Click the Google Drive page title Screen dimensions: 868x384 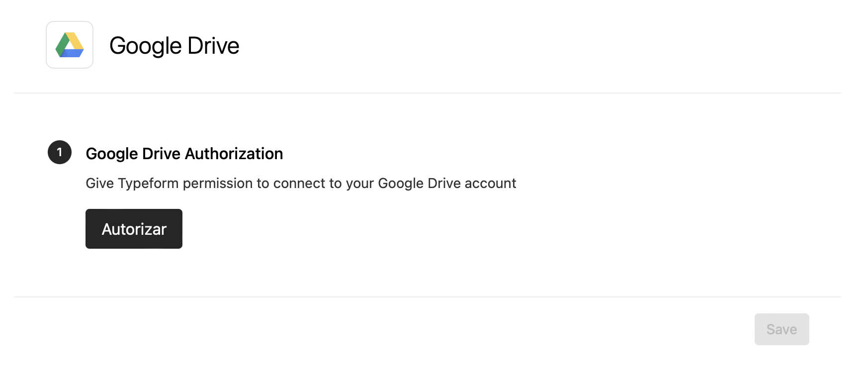click(x=174, y=45)
